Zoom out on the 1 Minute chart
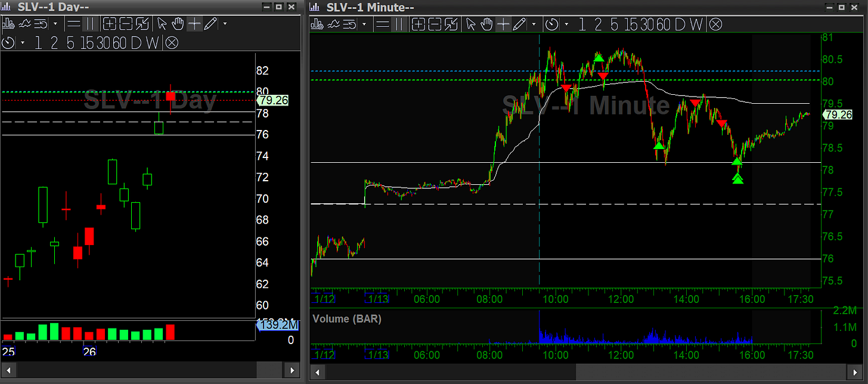 pyautogui.click(x=435, y=24)
